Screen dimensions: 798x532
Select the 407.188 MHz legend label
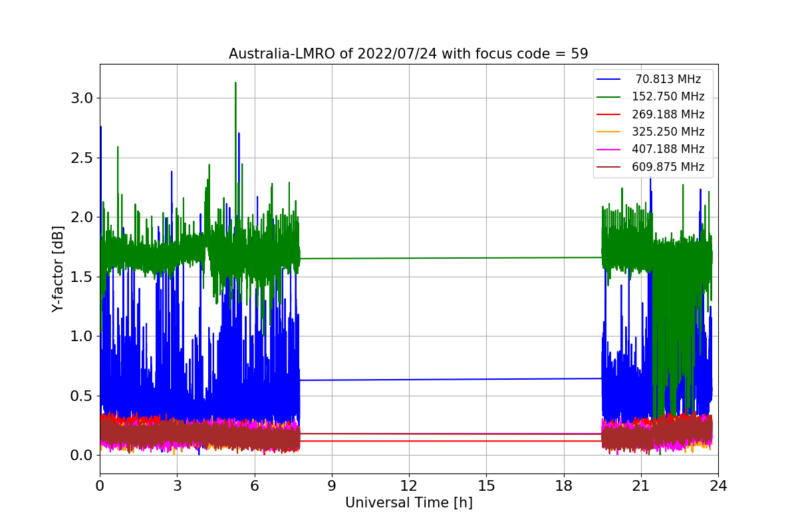coord(668,149)
